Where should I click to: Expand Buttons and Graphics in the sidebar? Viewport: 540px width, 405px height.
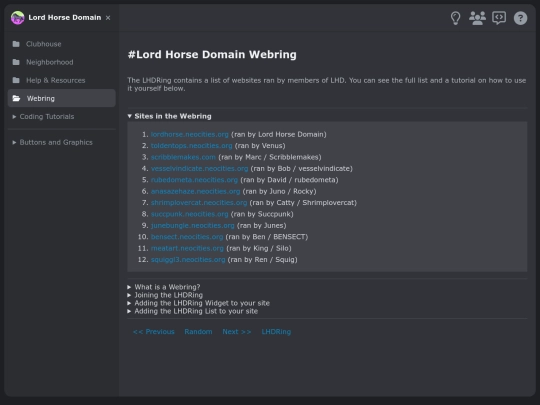point(52,142)
